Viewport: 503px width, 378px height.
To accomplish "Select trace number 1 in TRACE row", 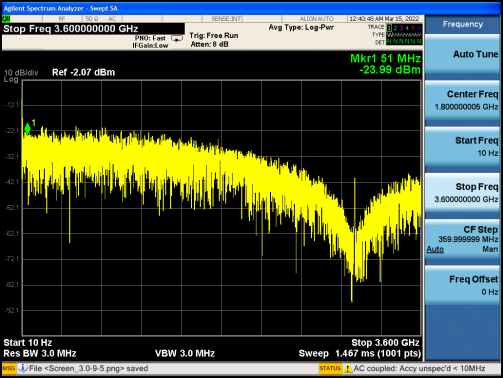I will [x=389, y=28].
